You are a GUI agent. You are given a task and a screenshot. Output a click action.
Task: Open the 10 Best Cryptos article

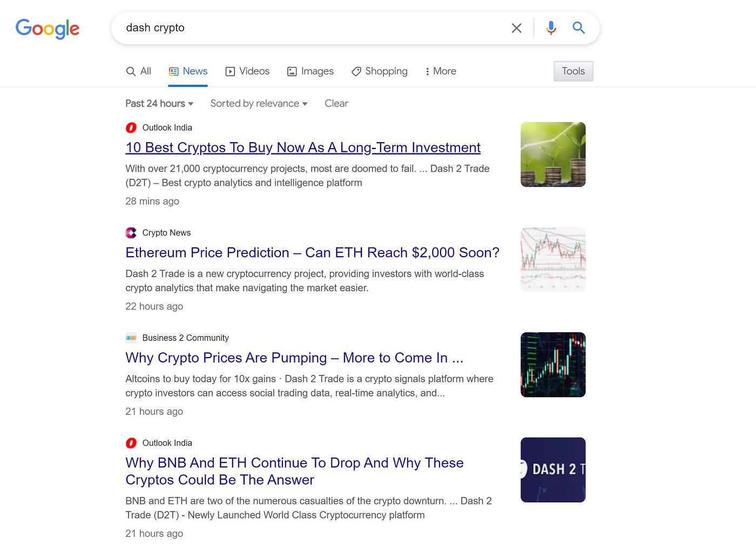click(303, 147)
